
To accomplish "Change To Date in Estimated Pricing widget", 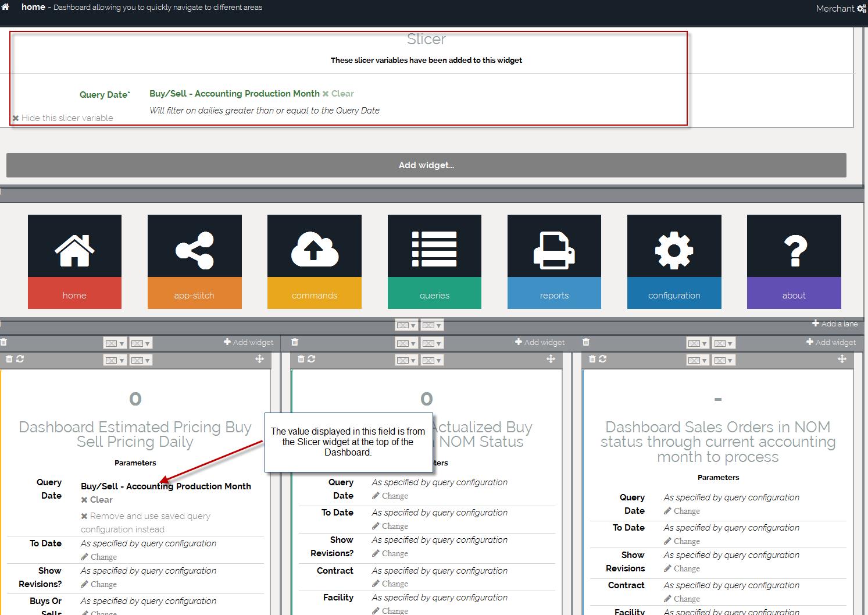I will (x=99, y=557).
